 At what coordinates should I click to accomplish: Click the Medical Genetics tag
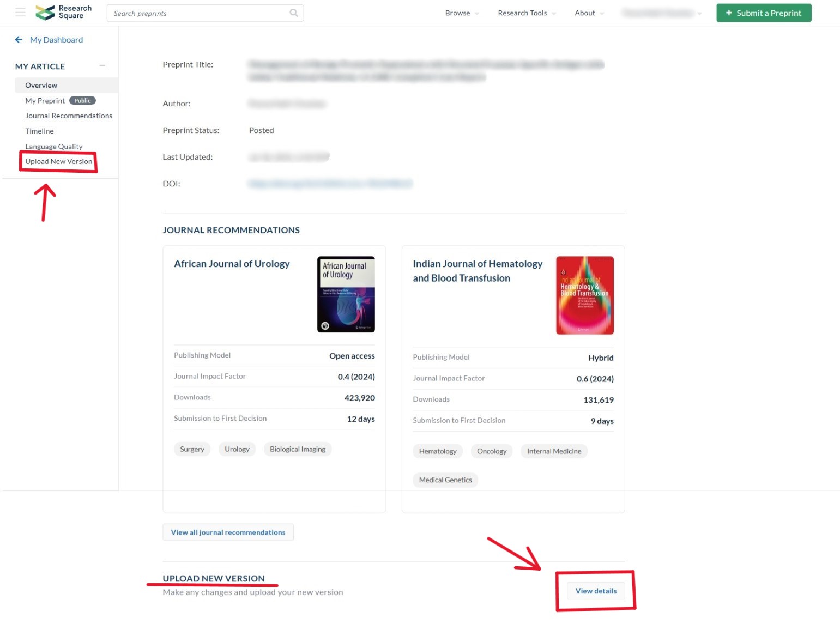point(445,480)
